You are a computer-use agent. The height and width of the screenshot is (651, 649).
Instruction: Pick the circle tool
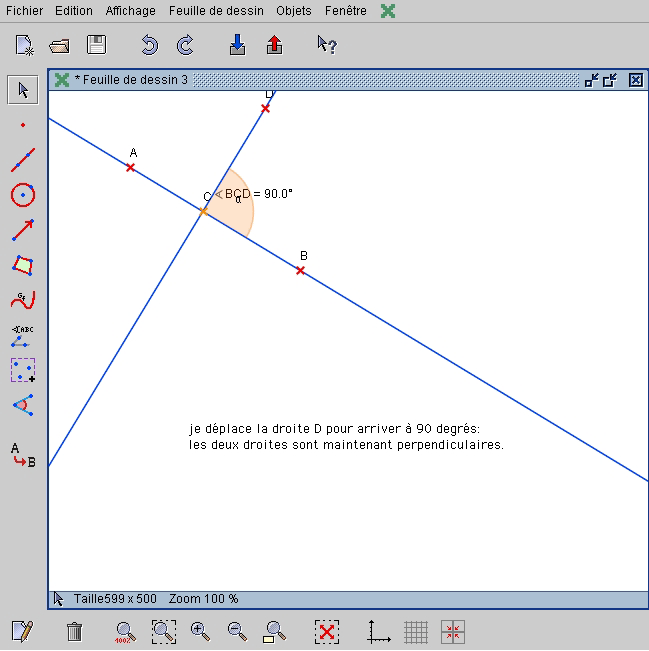pos(23,195)
